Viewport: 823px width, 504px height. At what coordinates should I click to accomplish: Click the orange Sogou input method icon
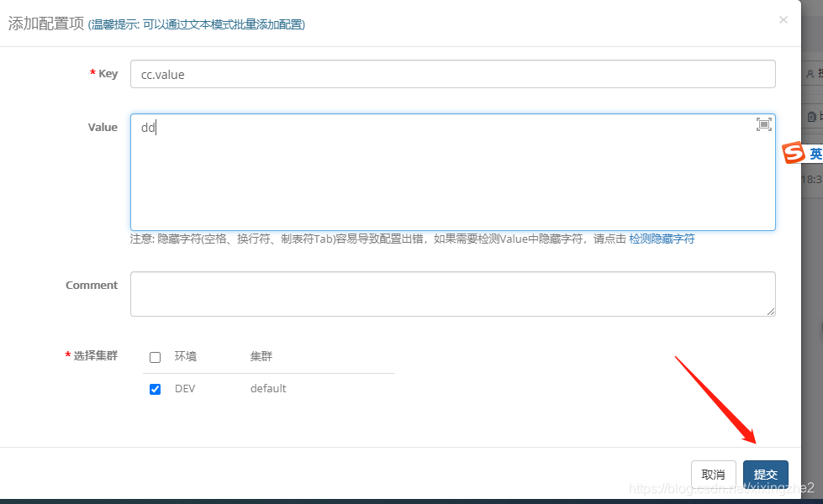794,153
